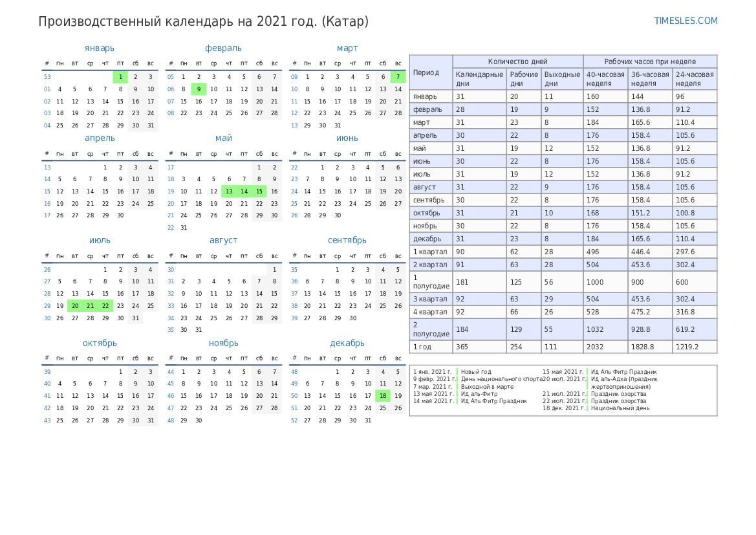
Task: Click the 'Ид аль-Фитр' legend entry for 13 мая
Action: pyautogui.click(x=479, y=394)
